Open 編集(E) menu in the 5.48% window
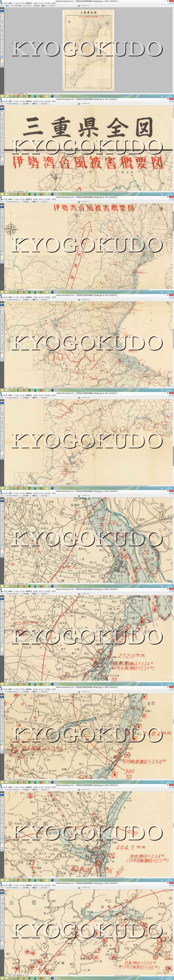Viewport: 174px width, 980px height. [10, 3]
